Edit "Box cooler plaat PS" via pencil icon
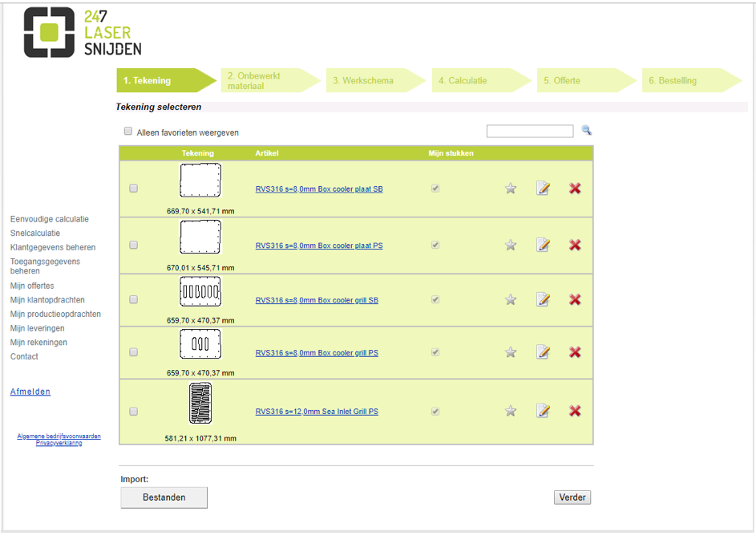This screenshot has width=756, height=536. pos(544,245)
